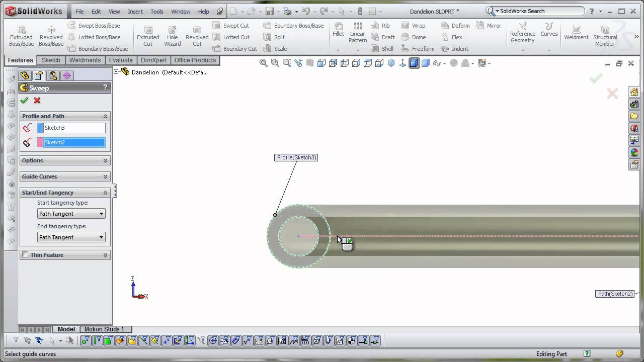The width and height of the screenshot is (644, 362).
Task: Open the ConfigurationManager panel icon
Action: pos(53,75)
